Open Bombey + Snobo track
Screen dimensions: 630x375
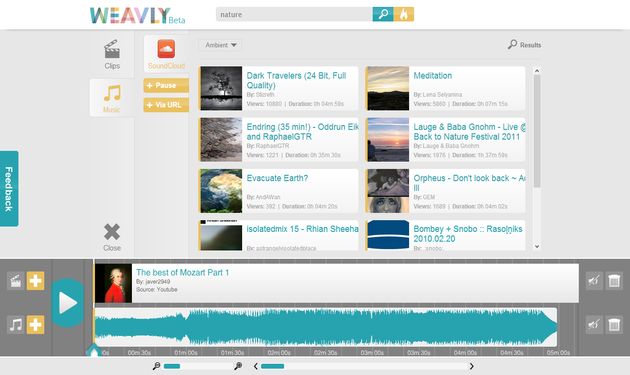pos(468,234)
